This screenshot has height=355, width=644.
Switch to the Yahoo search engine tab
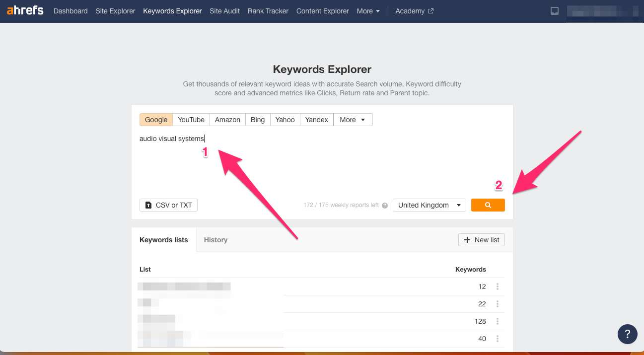285,120
